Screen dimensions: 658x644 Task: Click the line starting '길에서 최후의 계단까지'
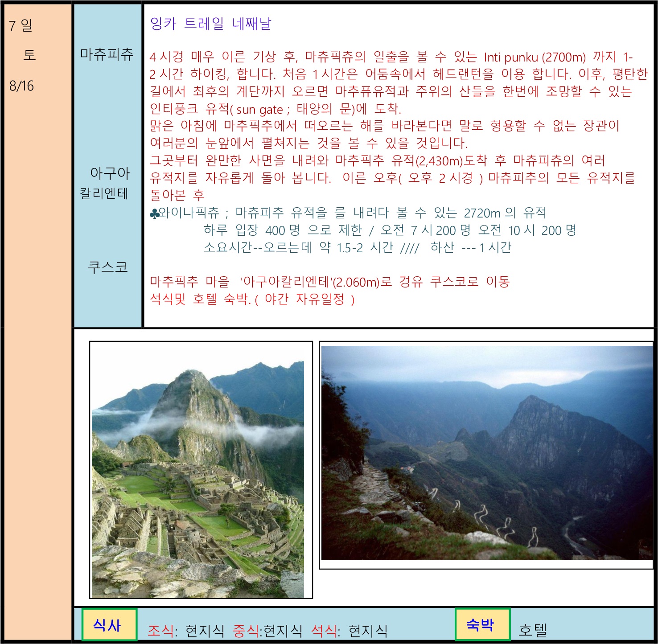pyautogui.click(x=391, y=91)
